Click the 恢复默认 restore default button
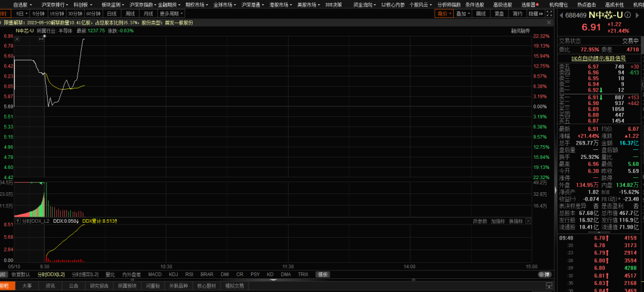 tap(20, 274)
